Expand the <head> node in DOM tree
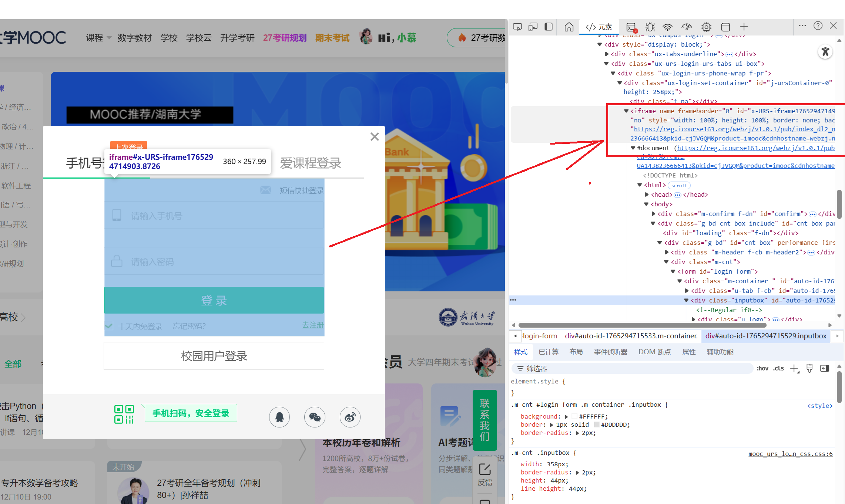Image resolution: width=845 pixels, height=504 pixels. tap(646, 194)
